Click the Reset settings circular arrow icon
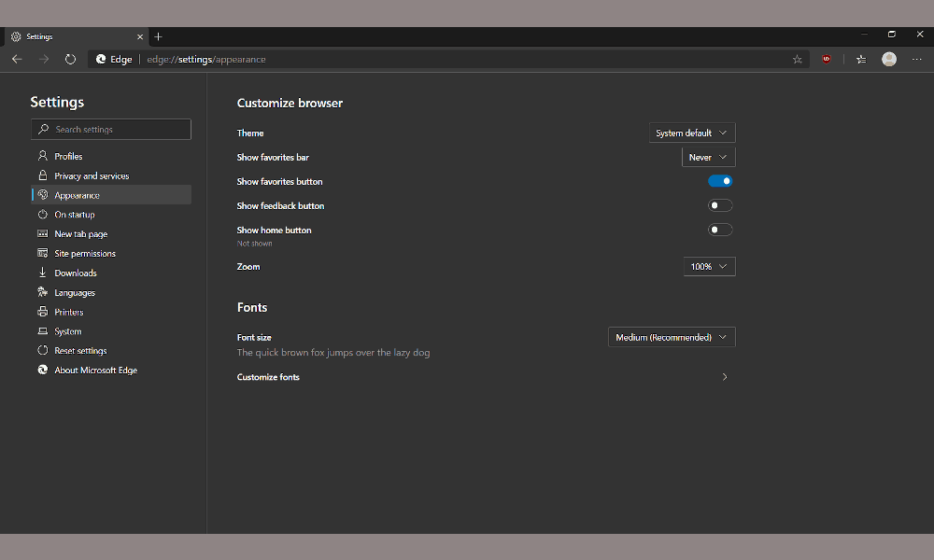934x560 pixels. coord(42,351)
